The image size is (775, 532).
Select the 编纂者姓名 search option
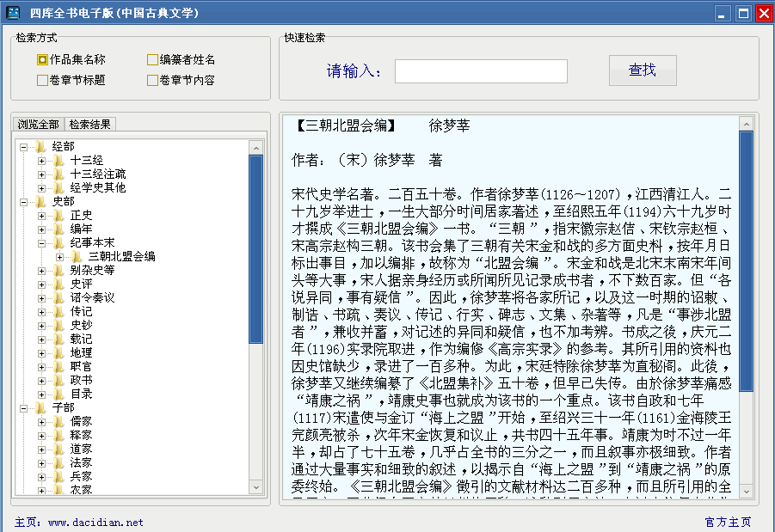click(x=181, y=60)
